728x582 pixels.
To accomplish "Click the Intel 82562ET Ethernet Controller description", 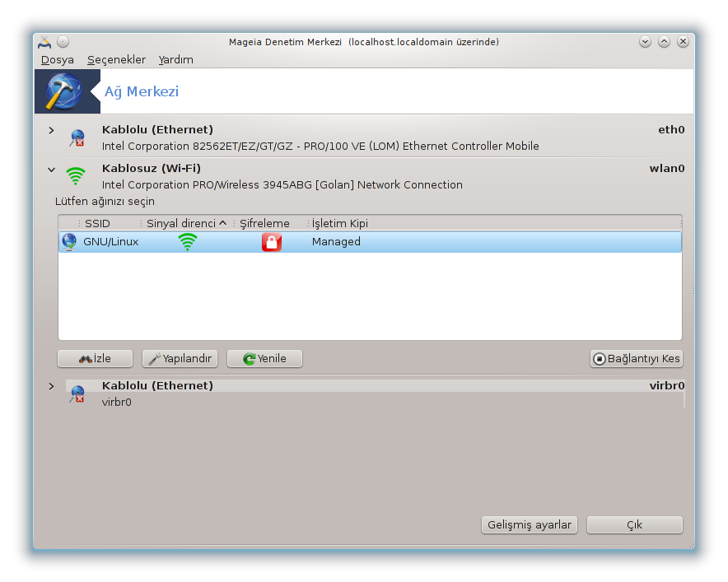I will click(320, 147).
